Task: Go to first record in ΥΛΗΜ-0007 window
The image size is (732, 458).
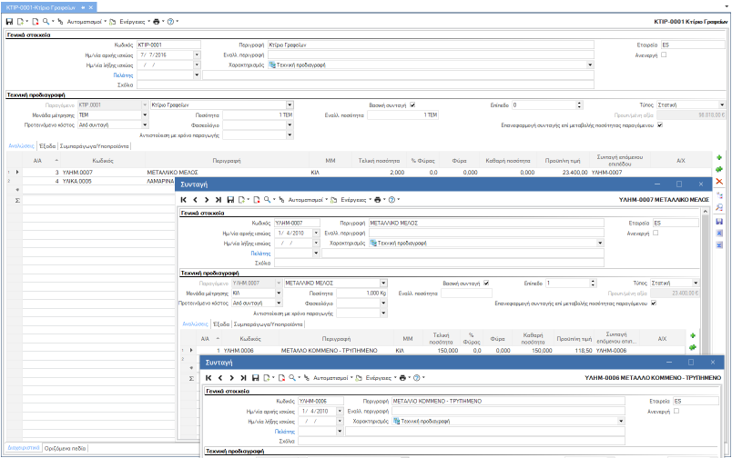Action: point(183,200)
